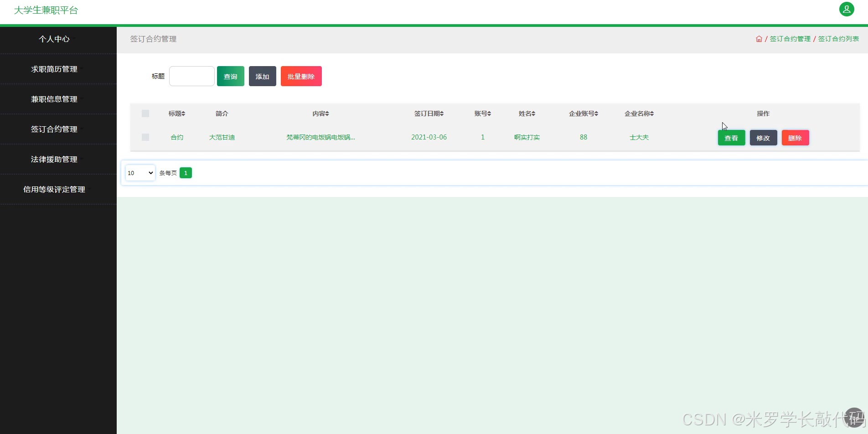Check the select-all checkbox in header

point(145,114)
